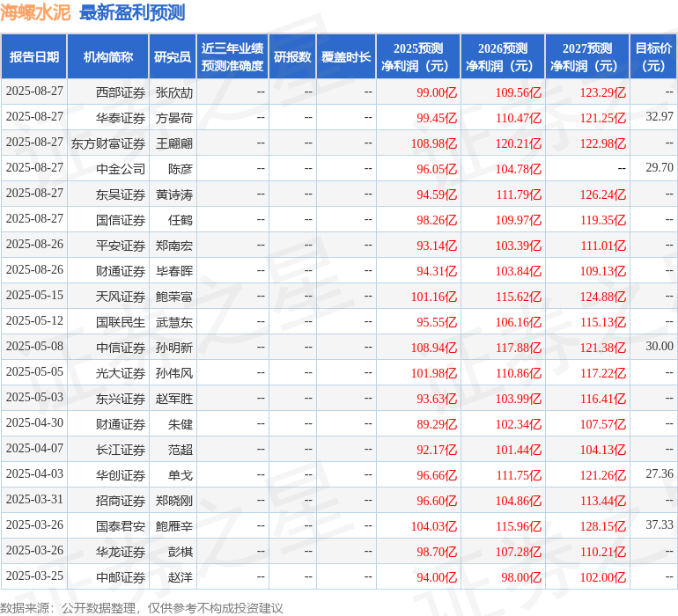Click the 目标价 column header
This screenshot has width=678, height=616.
click(x=653, y=57)
